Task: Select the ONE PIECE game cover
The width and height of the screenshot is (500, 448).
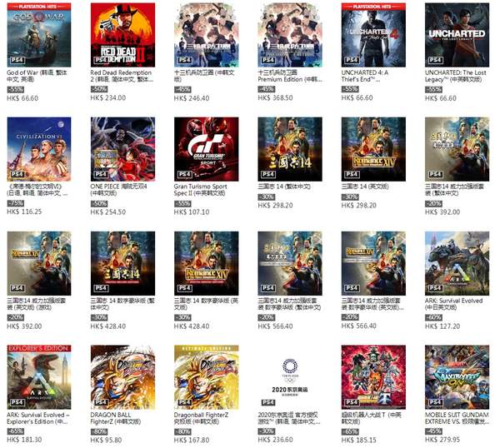Action: 122,149
